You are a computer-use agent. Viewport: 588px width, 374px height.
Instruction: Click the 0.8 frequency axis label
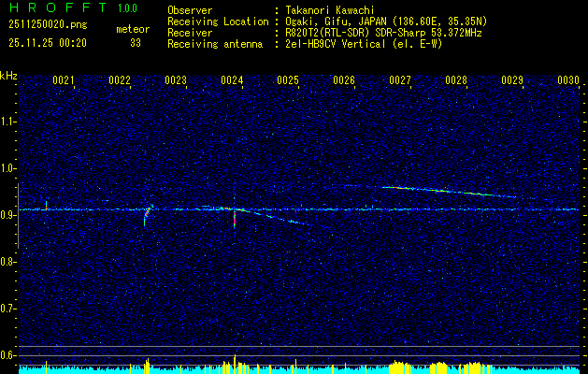point(7,262)
